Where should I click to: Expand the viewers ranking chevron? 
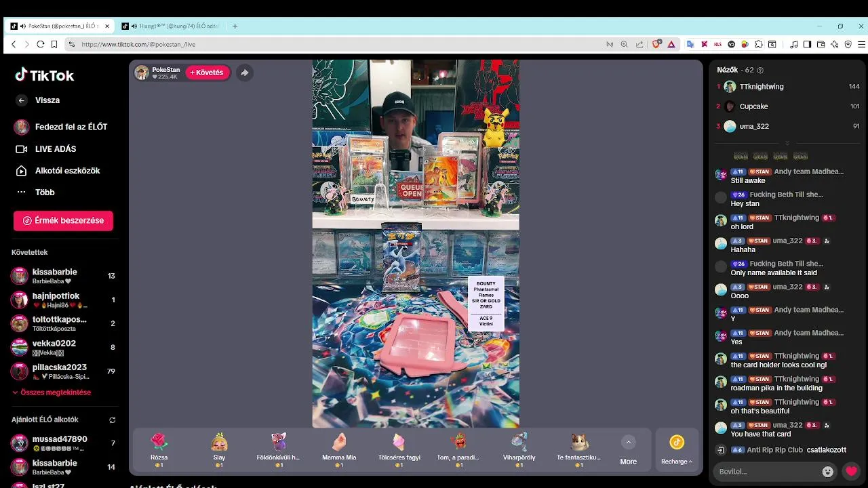787,143
